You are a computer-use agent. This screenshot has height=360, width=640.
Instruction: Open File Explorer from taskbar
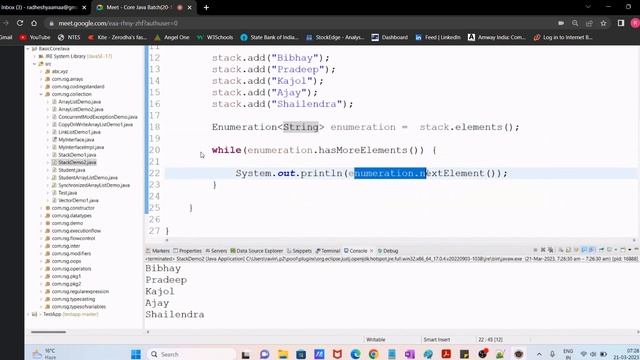[x=283, y=354]
